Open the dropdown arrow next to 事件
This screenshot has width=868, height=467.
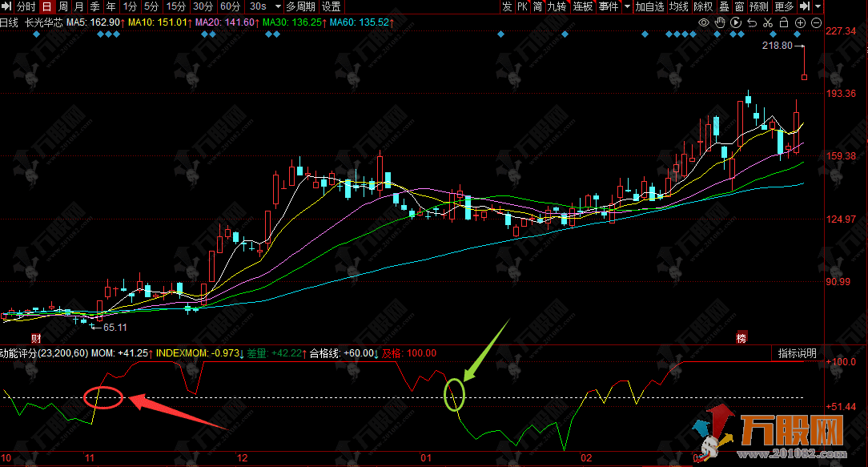tap(626, 6)
